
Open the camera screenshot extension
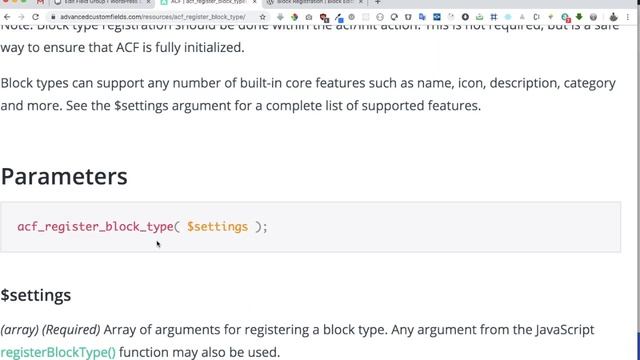pyautogui.click(x=309, y=17)
